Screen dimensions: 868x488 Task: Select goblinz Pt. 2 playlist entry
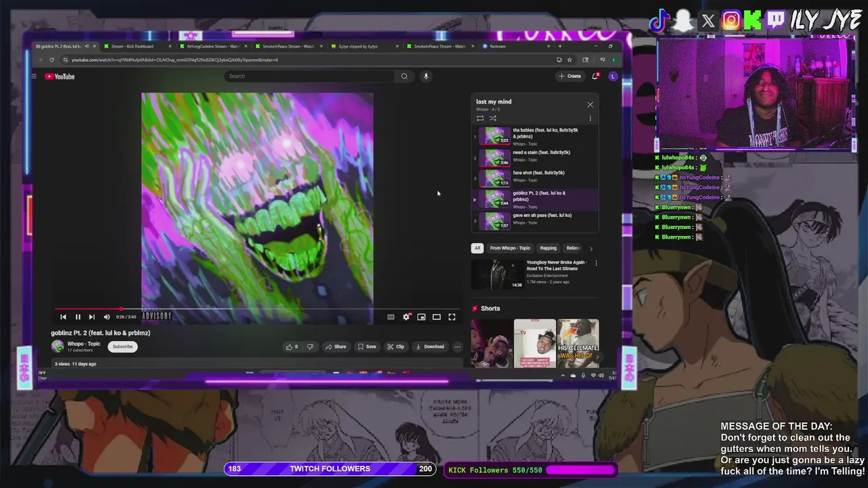point(535,199)
